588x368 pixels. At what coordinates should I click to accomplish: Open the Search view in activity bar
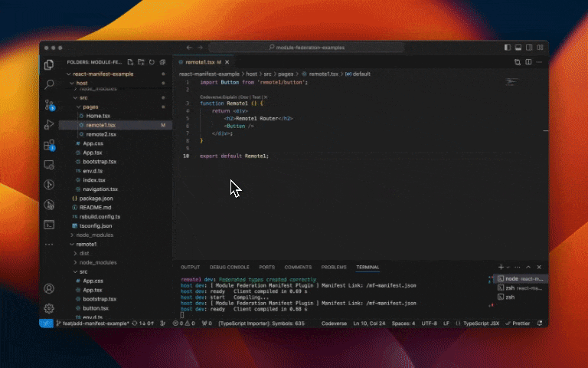point(49,84)
